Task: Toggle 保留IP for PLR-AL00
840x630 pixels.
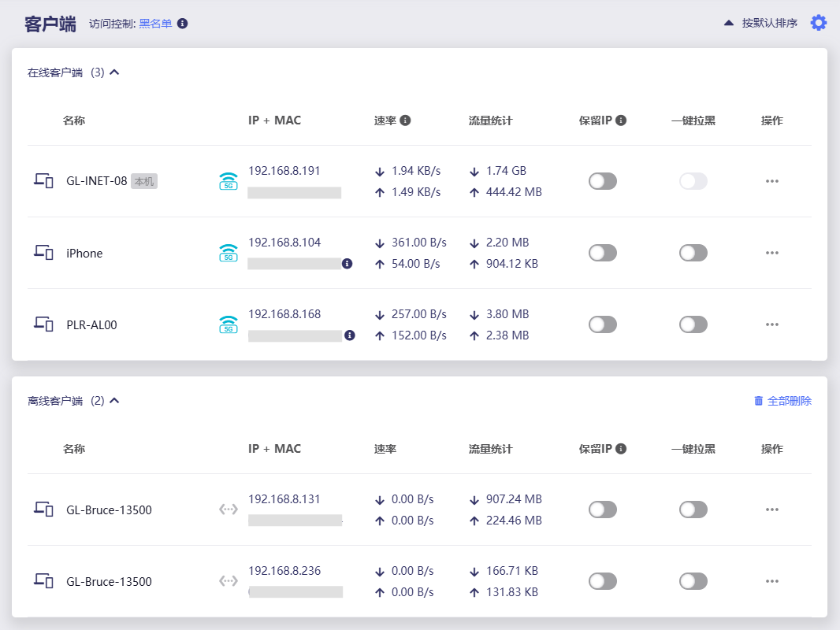Action: pos(603,324)
